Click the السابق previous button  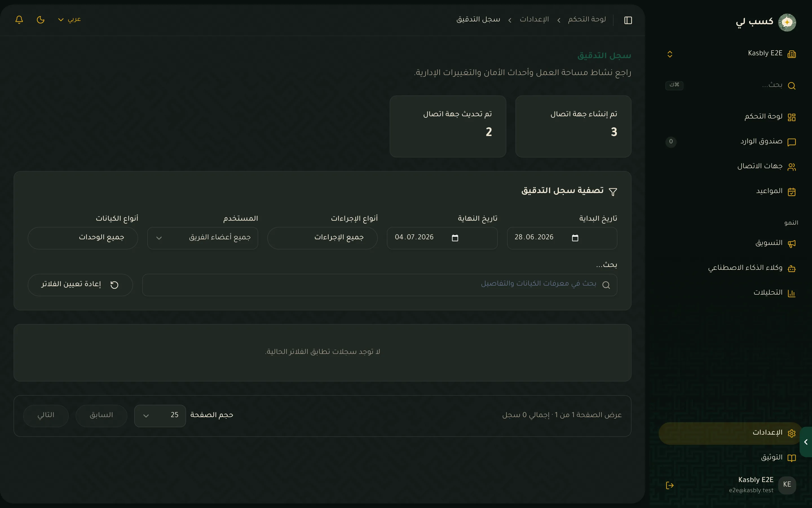tap(101, 416)
